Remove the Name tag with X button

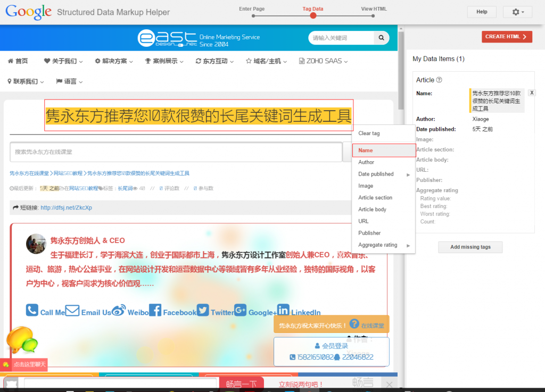tap(532, 93)
